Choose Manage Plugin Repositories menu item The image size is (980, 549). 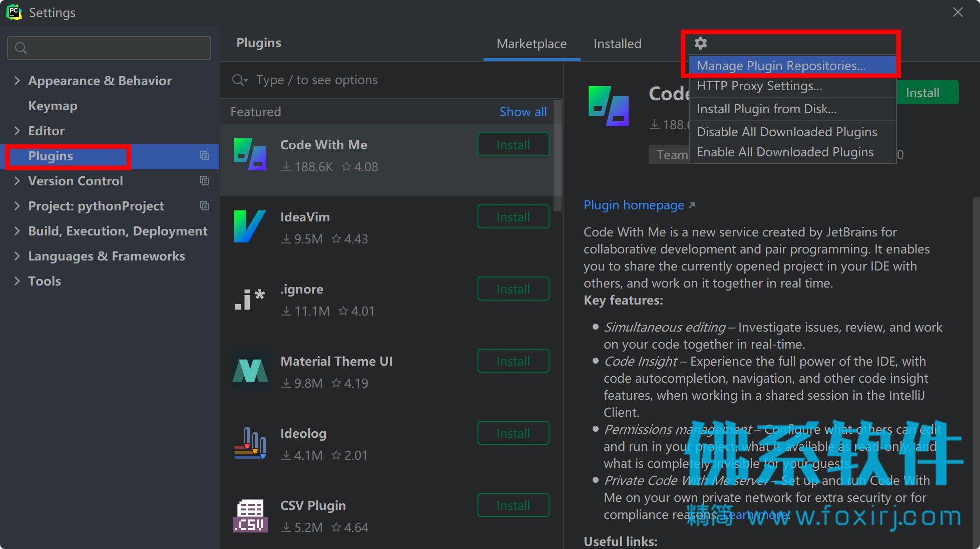[792, 66]
